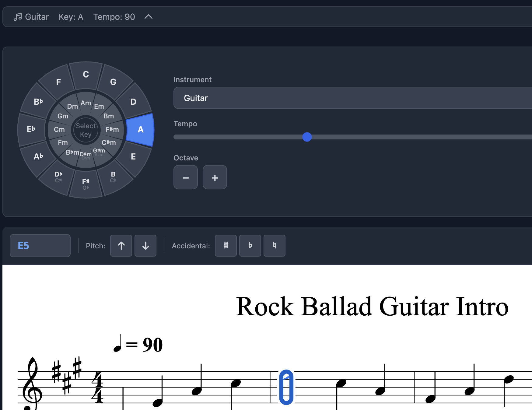Increase the octave with the plus button
The width and height of the screenshot is (532, 410).
coord(215,177)
